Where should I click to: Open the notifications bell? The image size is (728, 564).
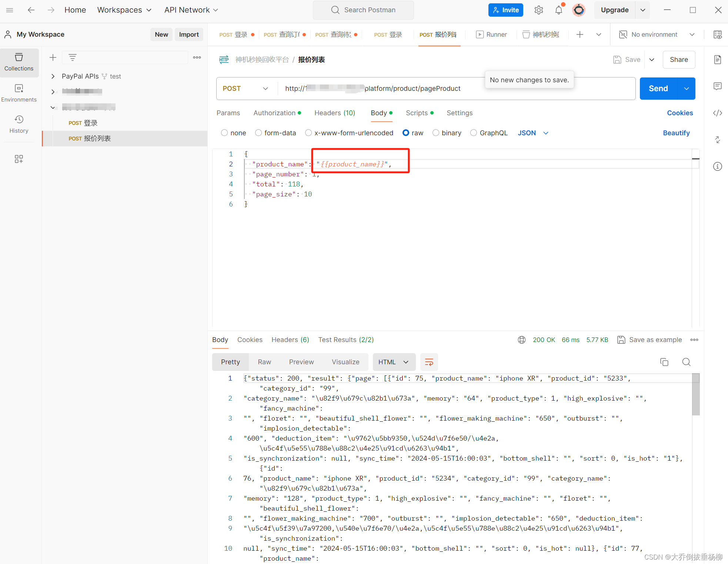coord(558,10)
